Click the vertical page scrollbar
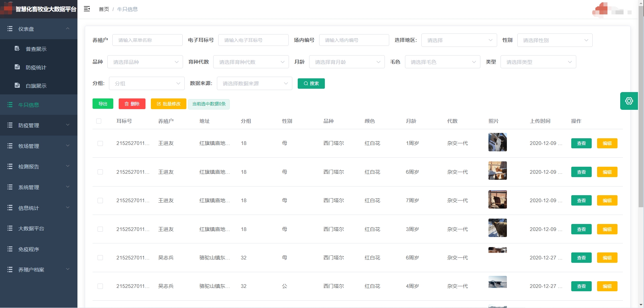The image size is (644, 308). click(x=641, y=107)
